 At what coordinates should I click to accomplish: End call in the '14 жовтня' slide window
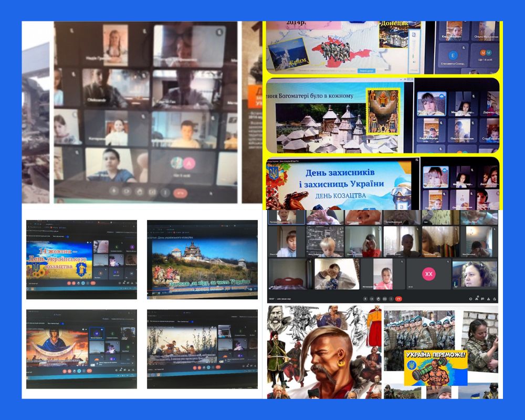(93, 283)
